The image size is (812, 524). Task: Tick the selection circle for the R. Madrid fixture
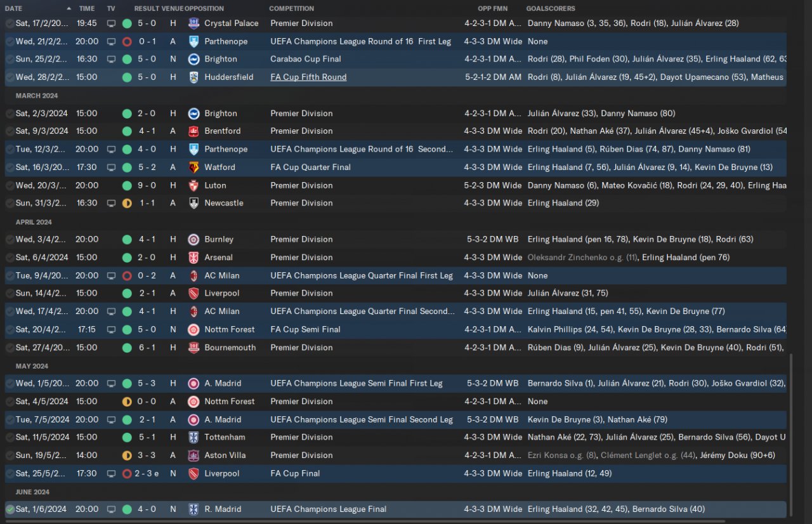(10, 509)
